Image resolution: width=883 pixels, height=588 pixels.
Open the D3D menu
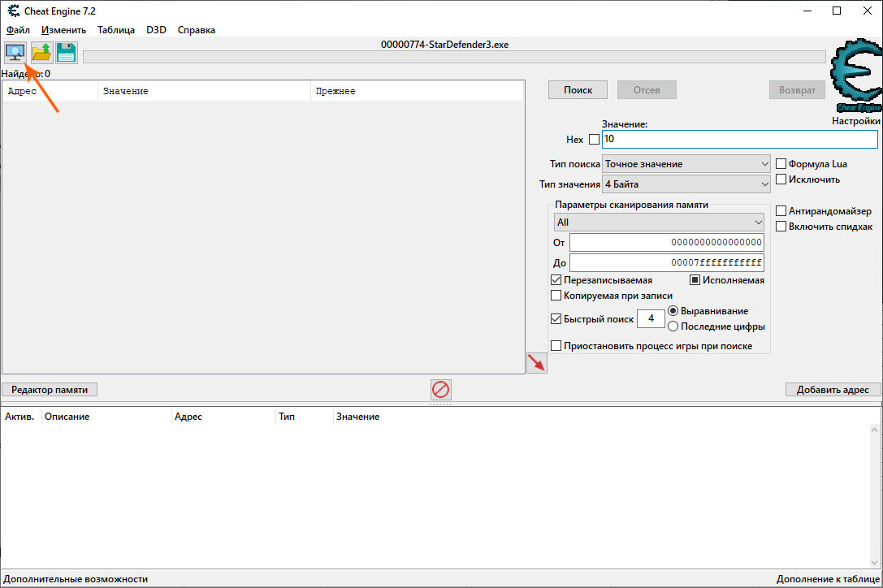pos(157,30)
